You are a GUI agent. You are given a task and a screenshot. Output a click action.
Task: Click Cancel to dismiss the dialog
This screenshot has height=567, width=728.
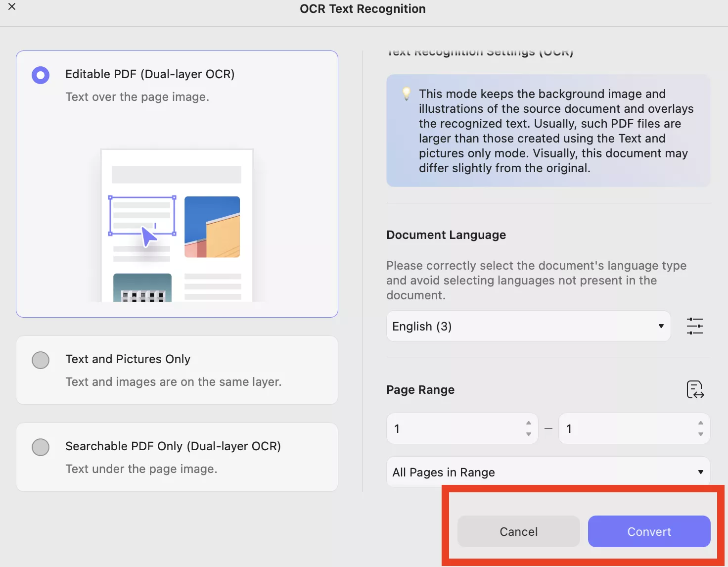point(518,531)
